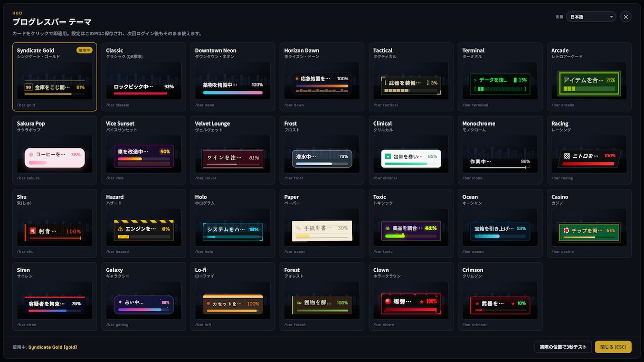The height and width of the screenshot is (362, 644).
Task: Select the Horizon Dawn theme card
Action: point(322,77)
